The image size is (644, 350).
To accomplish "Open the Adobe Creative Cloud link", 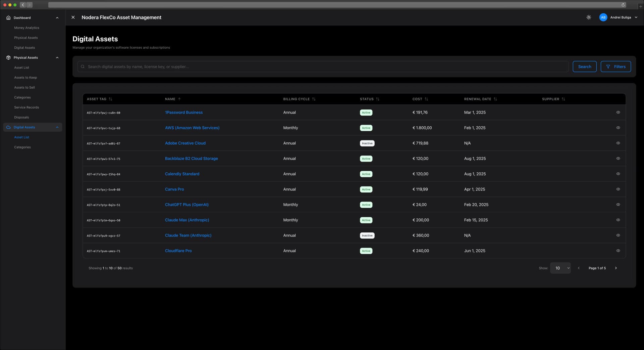I will coord(185,143).
